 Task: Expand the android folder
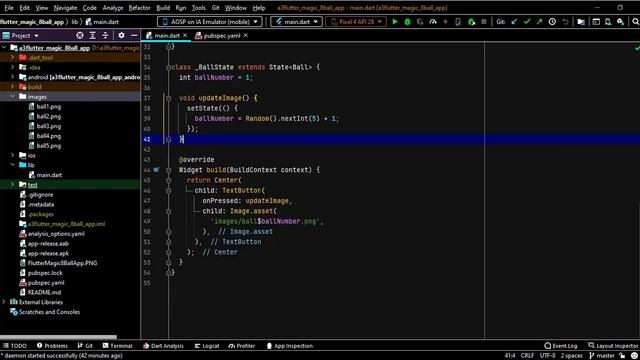point(12,77)
